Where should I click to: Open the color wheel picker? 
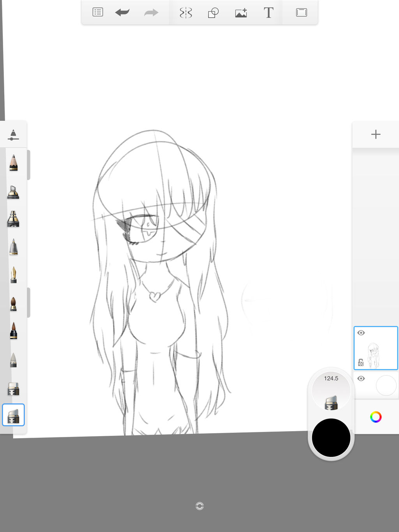tap(376, 417)
